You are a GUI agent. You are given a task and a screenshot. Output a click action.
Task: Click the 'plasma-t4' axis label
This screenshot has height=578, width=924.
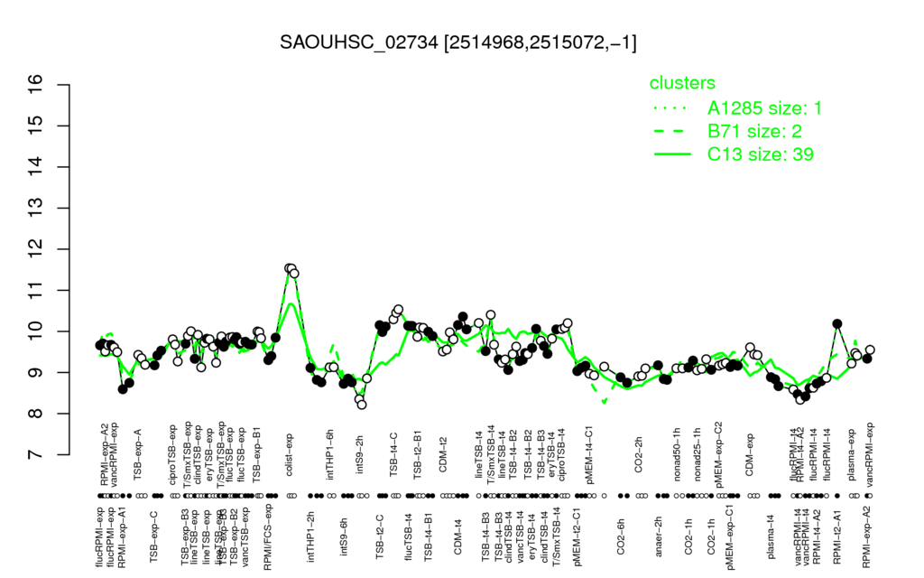770,536
